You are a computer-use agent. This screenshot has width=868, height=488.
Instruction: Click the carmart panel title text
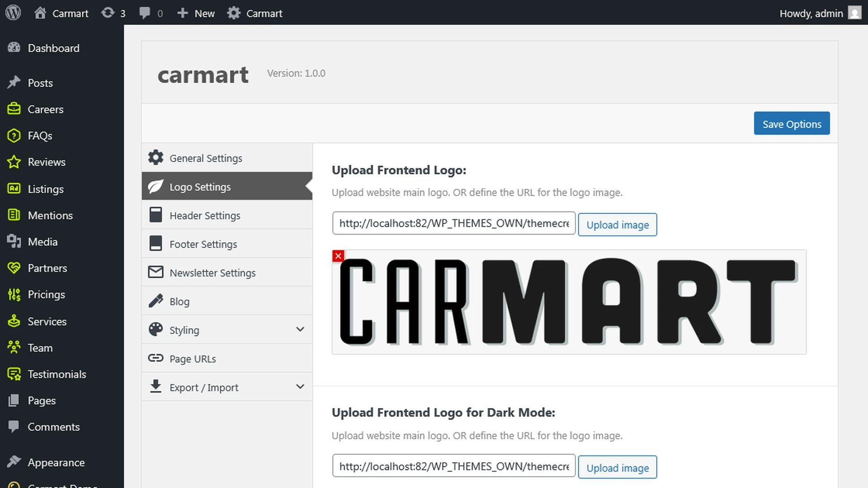point(203,75)
